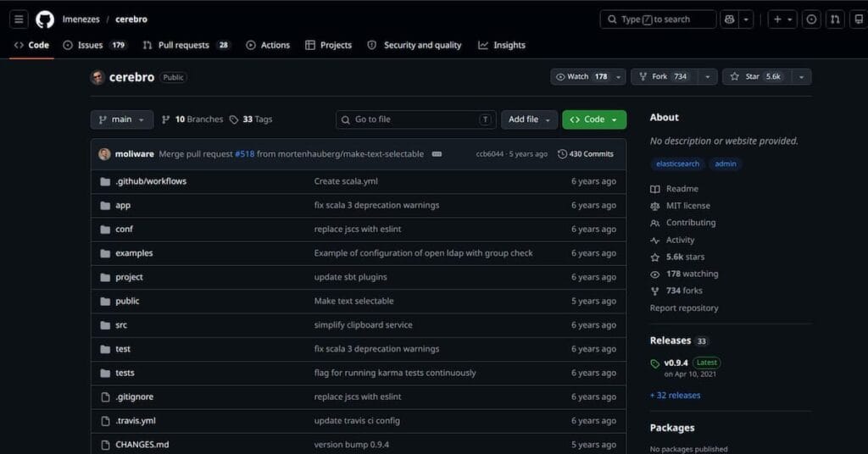Open the v0.9.4 latest release
Screen dimensions: 868x454
(676, 363)
